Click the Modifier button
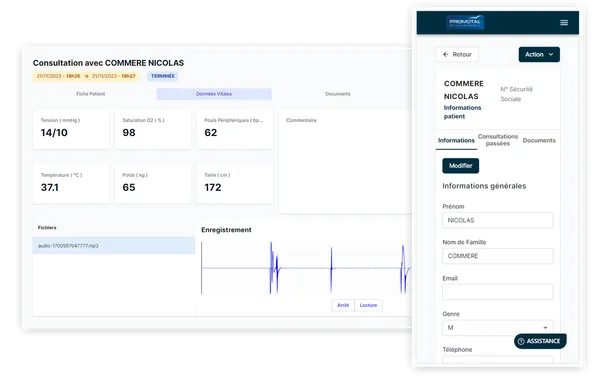This screenshot has height=383, width=600. (x=460, y=166)
